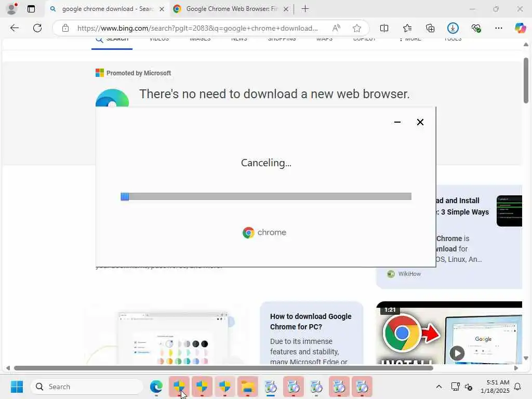Image resolution: width=532 pixels, height=399 pixels.
Task: Open the Browser essentials heart icon
Action: coord(476,28)
